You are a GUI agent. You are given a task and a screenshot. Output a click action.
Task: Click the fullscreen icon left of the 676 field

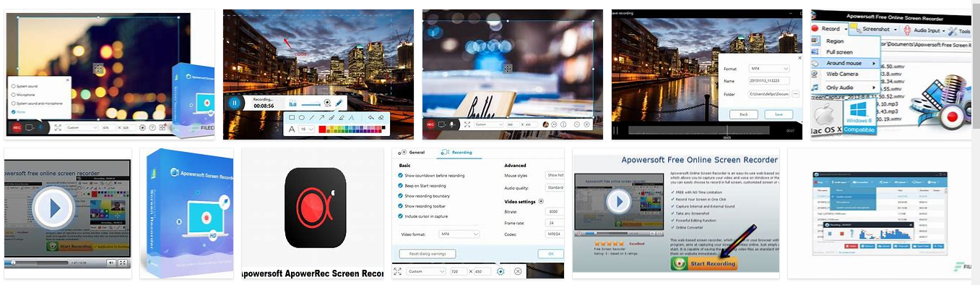(58, 127)
